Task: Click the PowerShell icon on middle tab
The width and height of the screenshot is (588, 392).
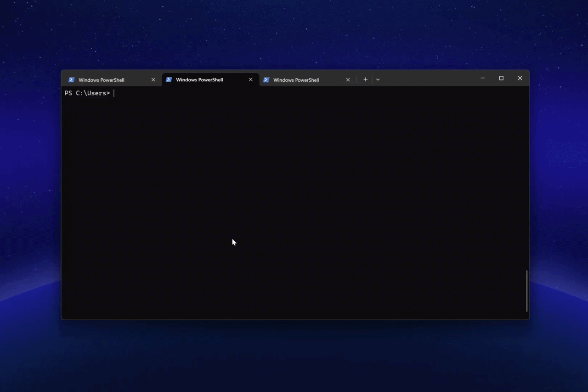Action: pos(169,80)
